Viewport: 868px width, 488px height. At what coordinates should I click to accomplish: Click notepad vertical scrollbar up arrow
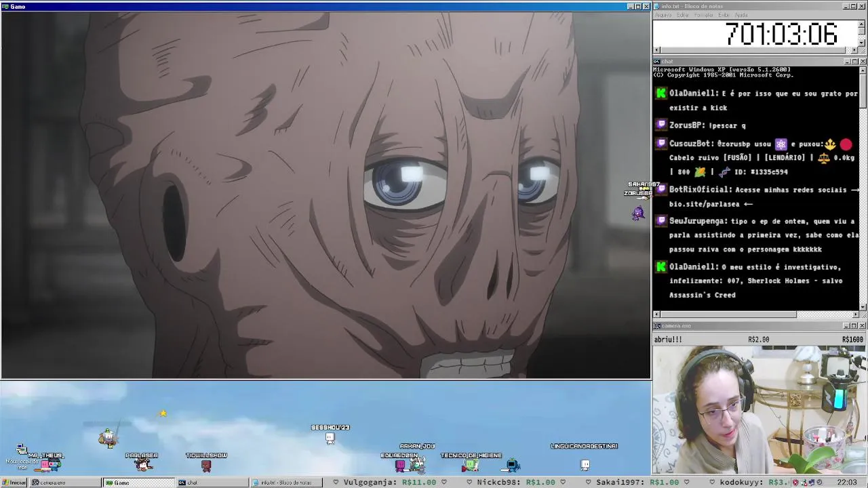862,24
